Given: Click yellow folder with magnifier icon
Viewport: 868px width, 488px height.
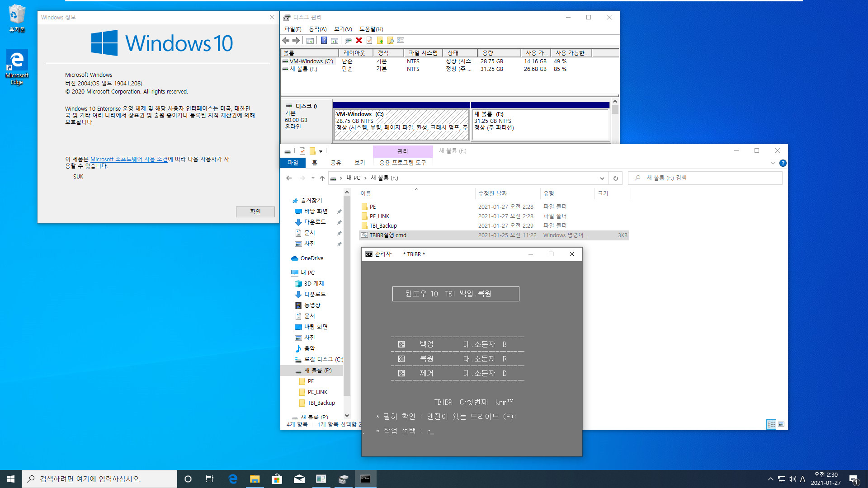Looking at the screenshot, I should tap(391, 41).
